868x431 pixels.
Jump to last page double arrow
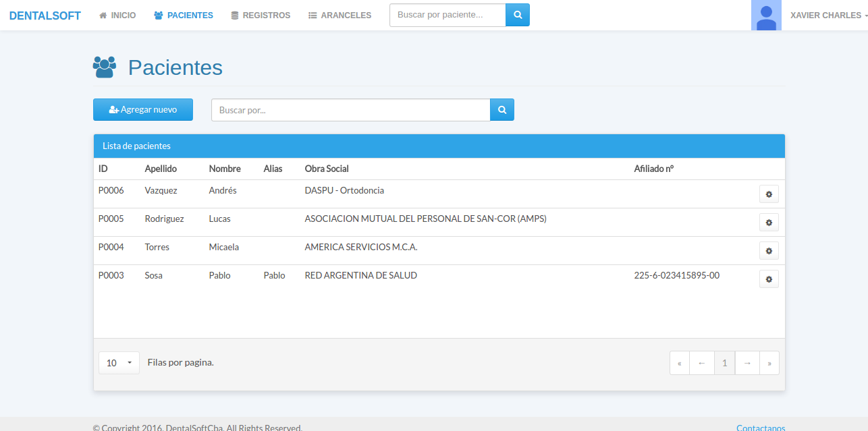click(x=769, y=363)
